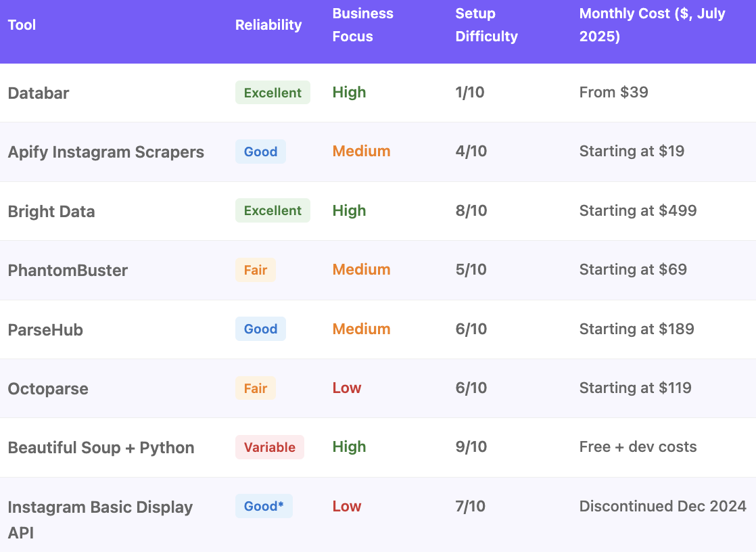Select the Bright Data tool name
The height and width of the screenshot is (552, 756).
point(51,211)
